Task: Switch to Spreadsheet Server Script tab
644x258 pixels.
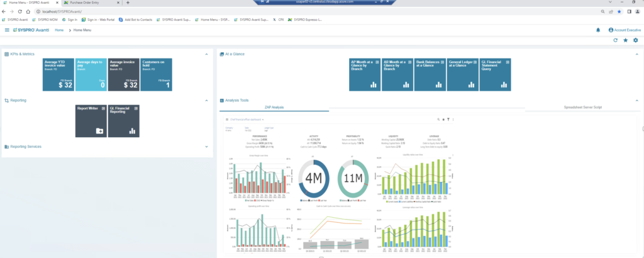Action: 583,107
